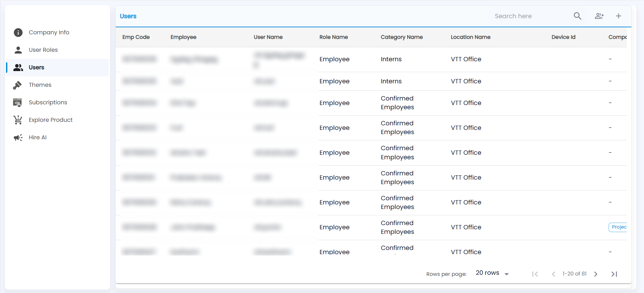Click the Role Name column header

[x=334, y=37]
